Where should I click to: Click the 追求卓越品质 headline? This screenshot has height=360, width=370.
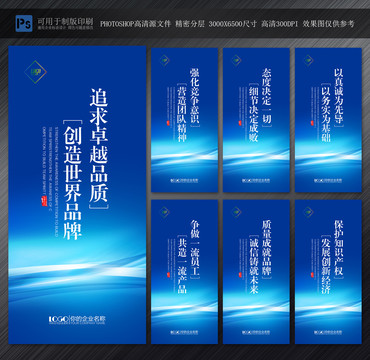[x=99, y=146]
